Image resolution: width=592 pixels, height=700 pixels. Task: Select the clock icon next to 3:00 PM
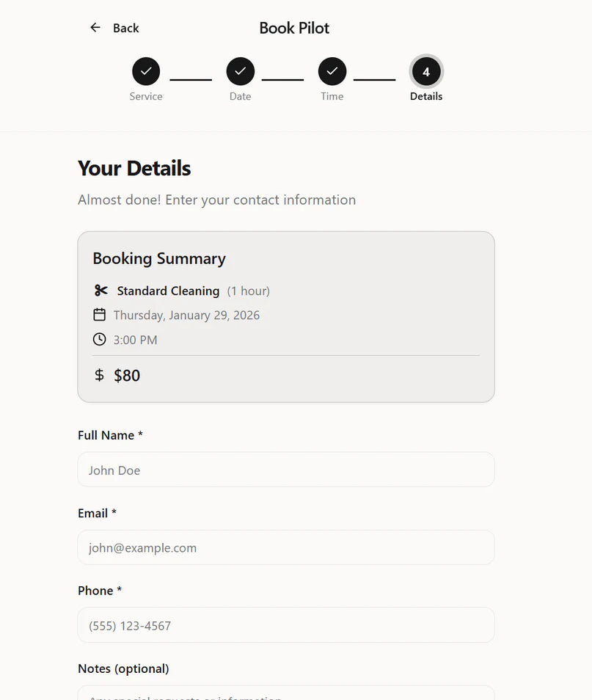100,339
